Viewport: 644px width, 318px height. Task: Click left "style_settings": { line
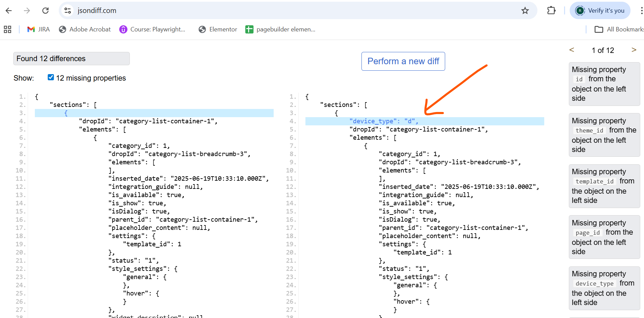point(143,269)
